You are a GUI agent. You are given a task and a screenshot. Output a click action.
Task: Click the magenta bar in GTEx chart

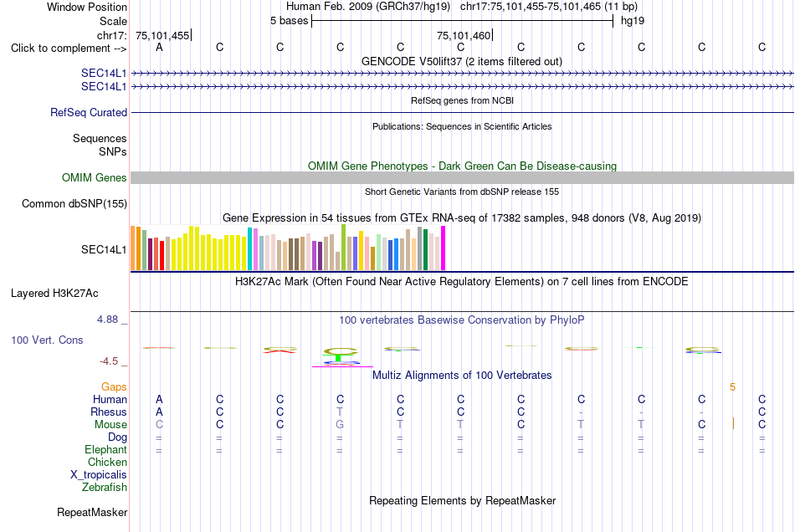coord(444,248)
